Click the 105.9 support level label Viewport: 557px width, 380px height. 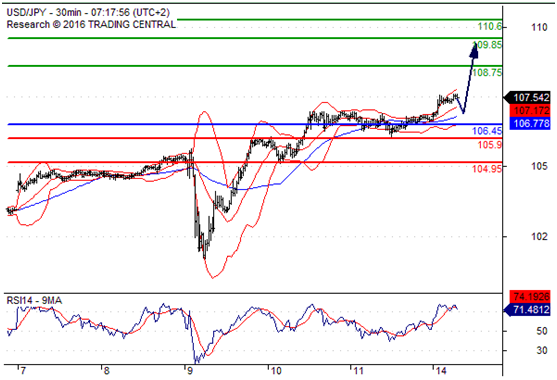click(x=490, y=145)
